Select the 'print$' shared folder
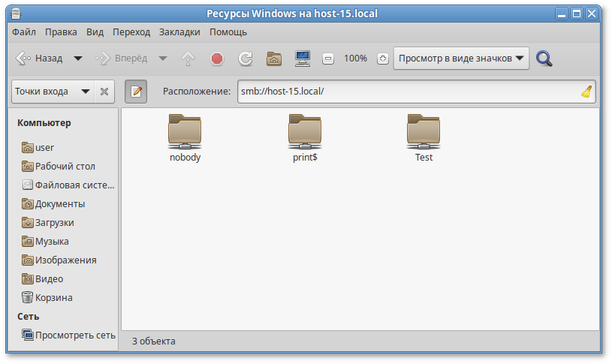Viewport: 612px width, 364px height. coord(305,137)
